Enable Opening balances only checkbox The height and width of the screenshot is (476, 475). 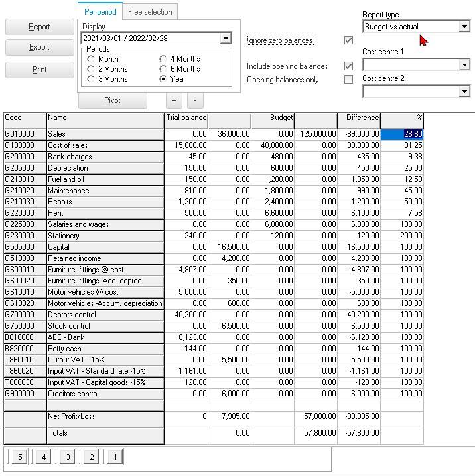[x=348, y=80]
